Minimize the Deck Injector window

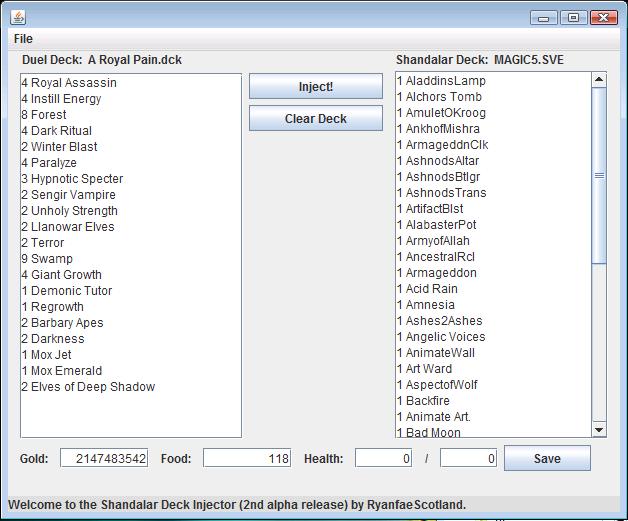click(543, 18)
